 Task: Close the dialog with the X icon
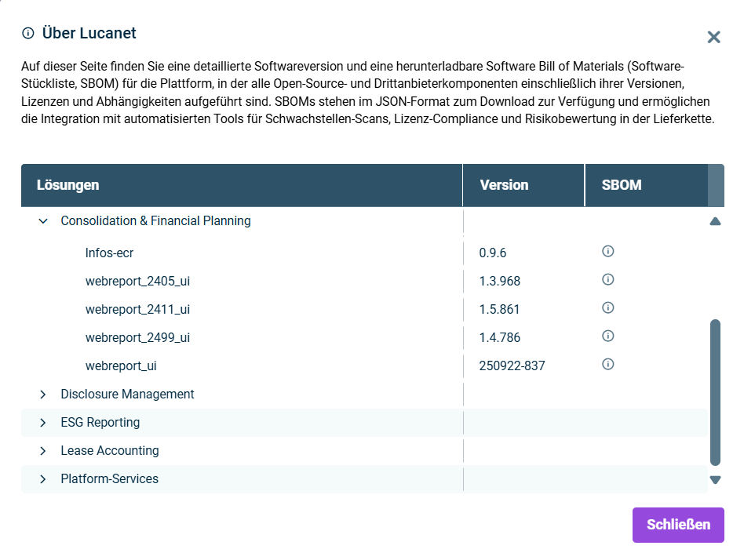[x=713, y=37]
